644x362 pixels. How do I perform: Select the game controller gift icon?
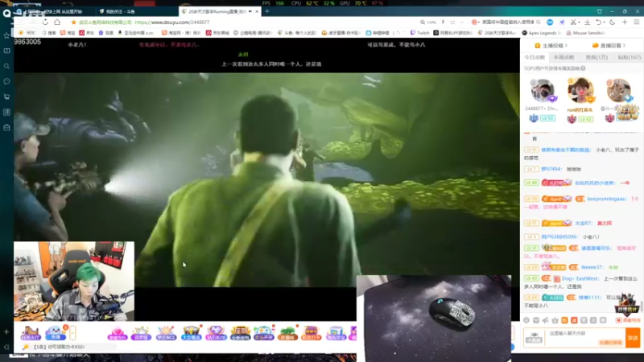point(264,333)
